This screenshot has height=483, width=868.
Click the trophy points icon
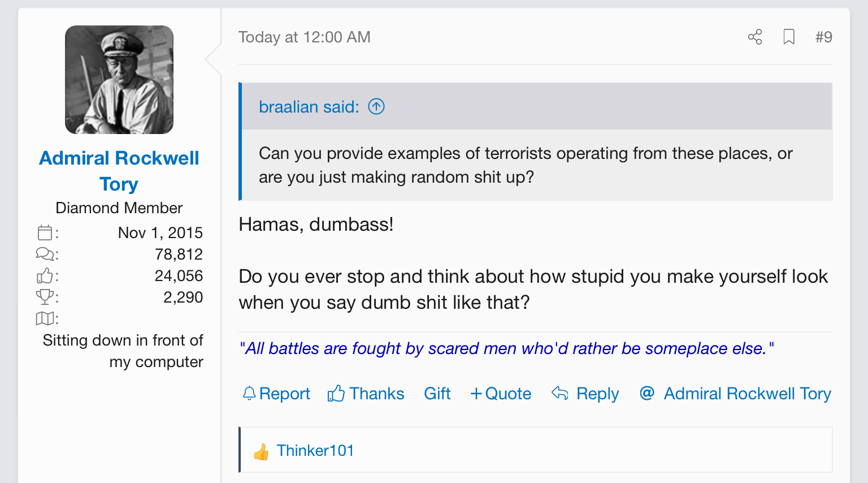[45, 297]
